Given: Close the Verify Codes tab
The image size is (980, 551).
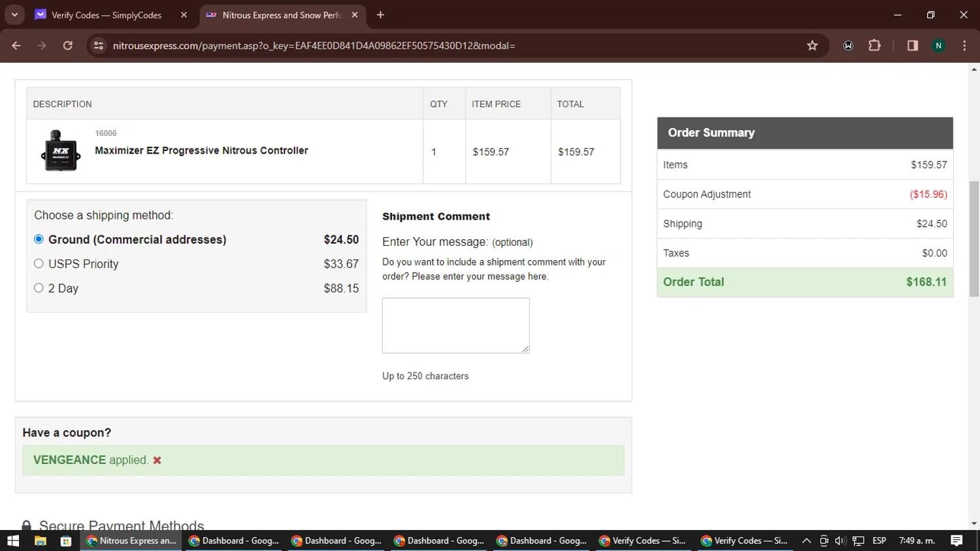Looking at the screenshot, I should click(x=184, y=15).
